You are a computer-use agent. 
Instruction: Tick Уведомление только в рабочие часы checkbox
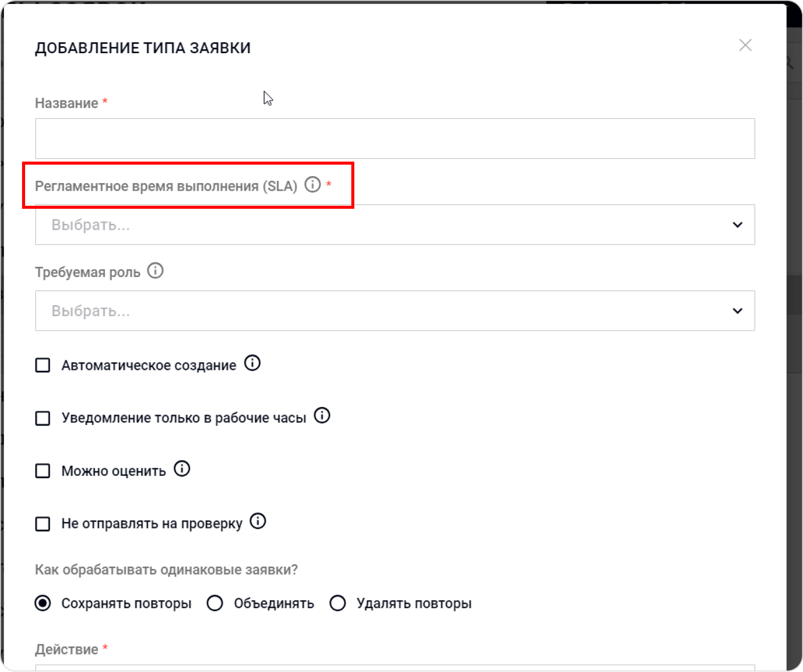pos(43,418)
